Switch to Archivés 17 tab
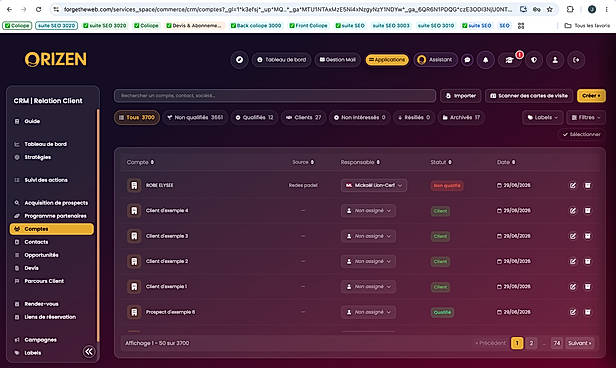This screenshot has height=368, width=616. (x=461, y=117)
